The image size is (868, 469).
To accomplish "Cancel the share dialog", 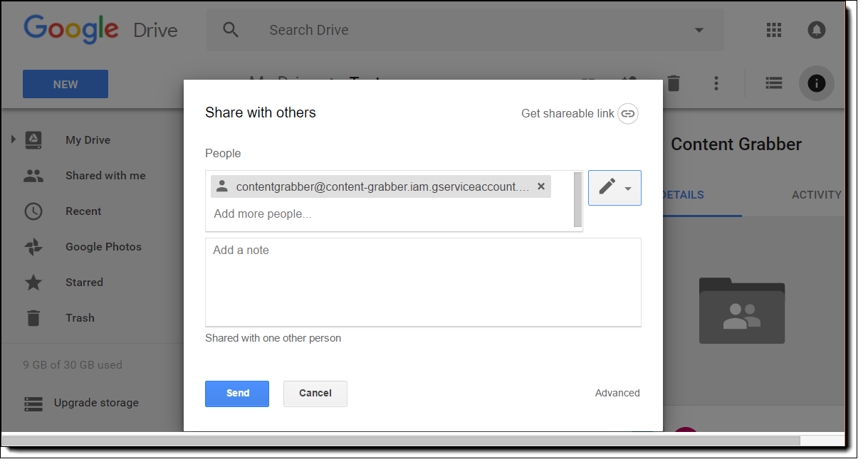I will (x=315, y=394).
